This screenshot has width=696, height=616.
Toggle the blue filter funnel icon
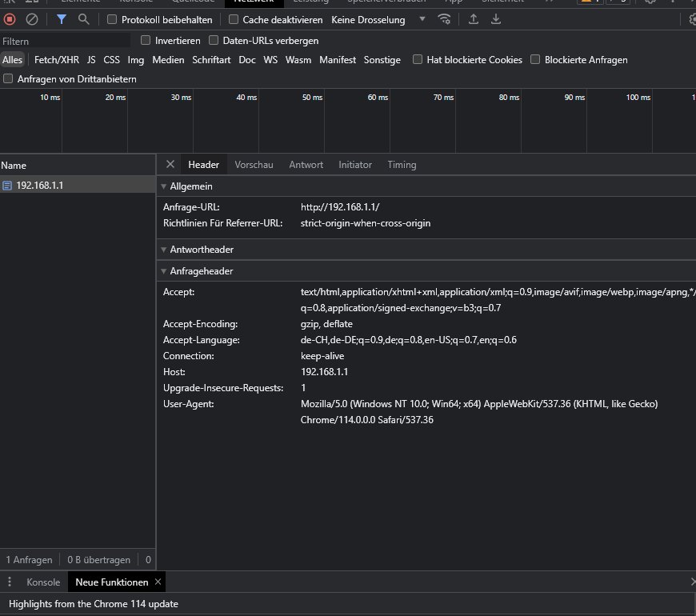[x=62, y=19]
